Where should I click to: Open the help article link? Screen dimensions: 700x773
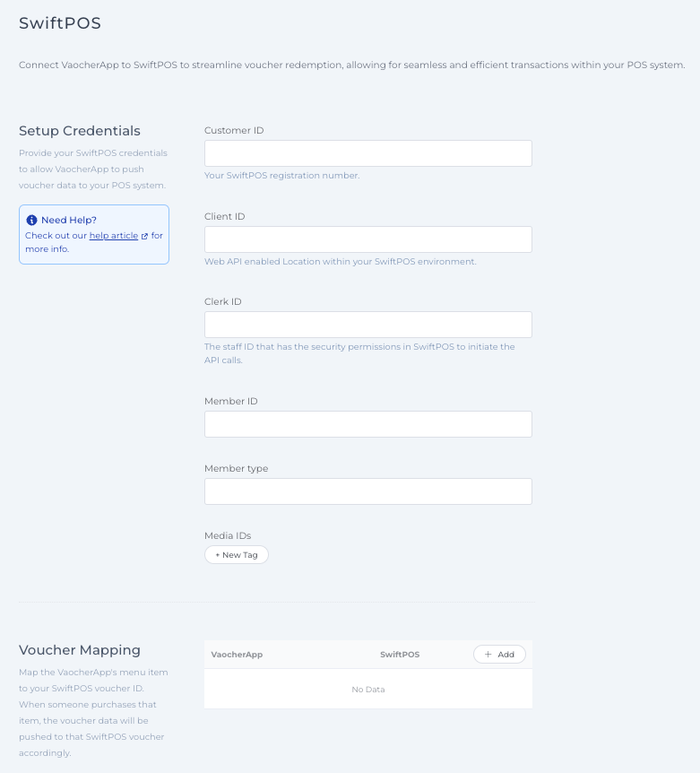coord(113,235)
